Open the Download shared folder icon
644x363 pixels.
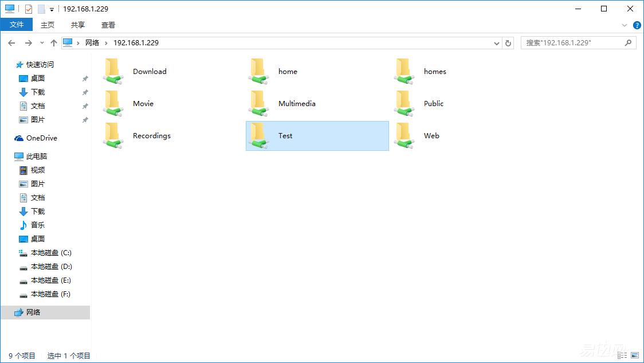pyautogui.click(x=113, y=72)
